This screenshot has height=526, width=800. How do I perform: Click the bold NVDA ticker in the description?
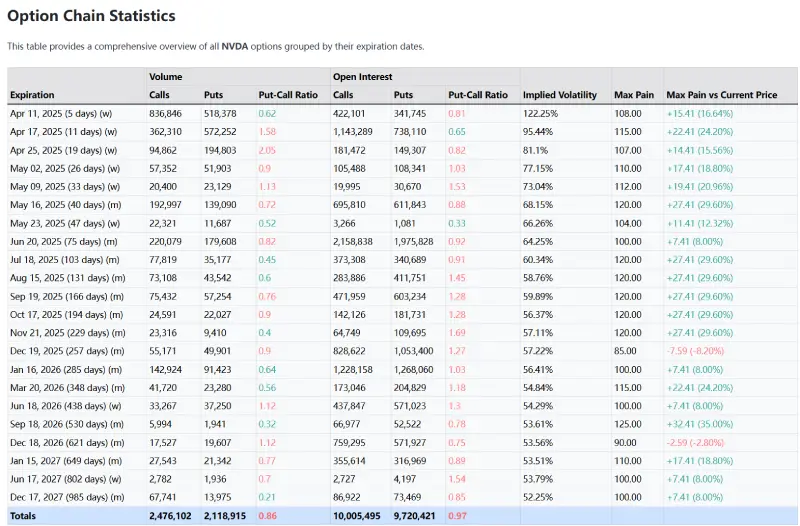(x=235, y=46)
